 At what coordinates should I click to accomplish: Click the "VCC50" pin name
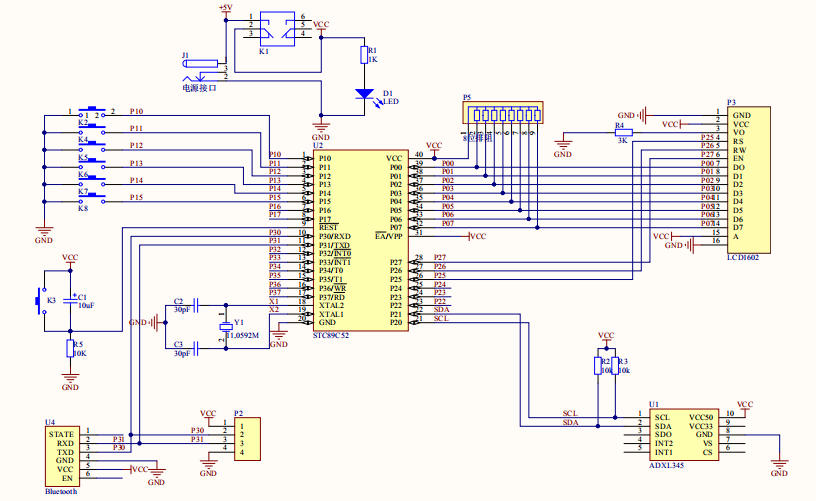701,417
